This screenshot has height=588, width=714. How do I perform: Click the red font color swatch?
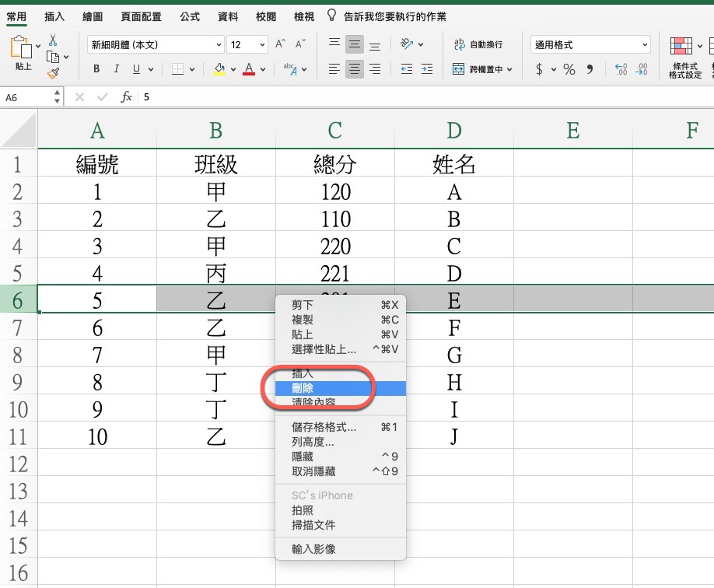click(249, 69)
